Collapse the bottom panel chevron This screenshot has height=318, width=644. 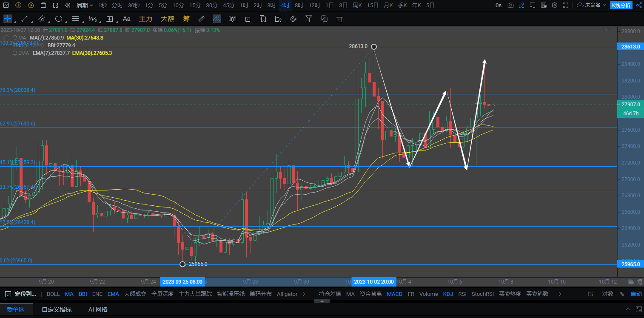[628, 309]
